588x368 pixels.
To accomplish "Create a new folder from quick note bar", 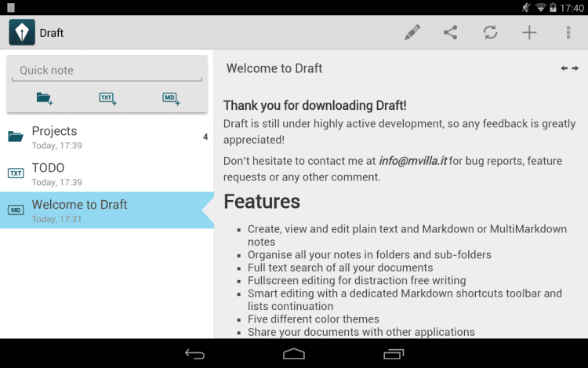I will click(45, 99).
